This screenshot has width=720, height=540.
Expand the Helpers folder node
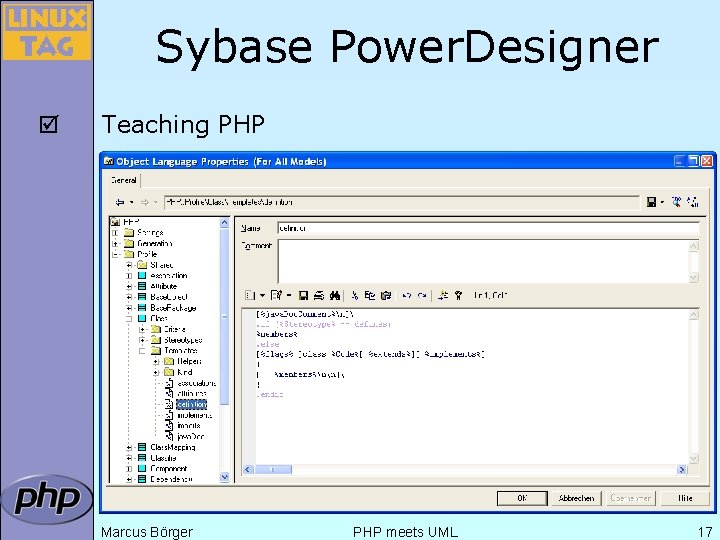(x=156, y=361)
